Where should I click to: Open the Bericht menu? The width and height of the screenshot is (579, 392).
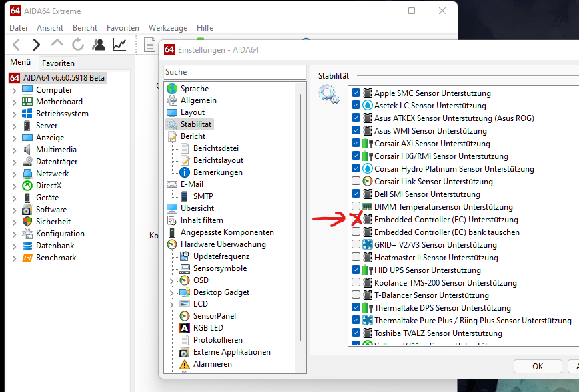85,28
